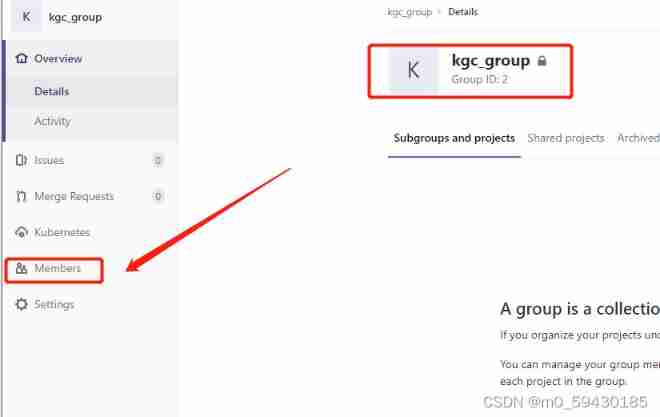Open the Activity page
Viewport: 660px width, 417px height.
click(x=53, y=121)
